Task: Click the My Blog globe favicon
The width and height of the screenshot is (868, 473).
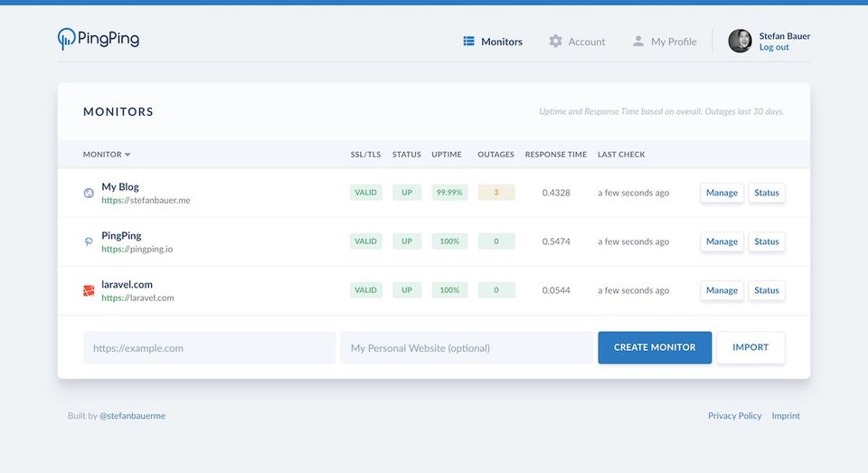Action: point(89,193)
